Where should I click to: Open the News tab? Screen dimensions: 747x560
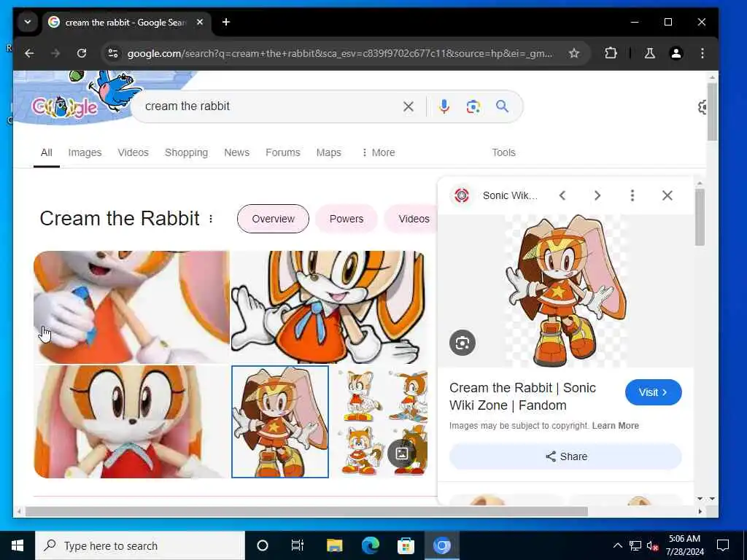tap(237, 152)
